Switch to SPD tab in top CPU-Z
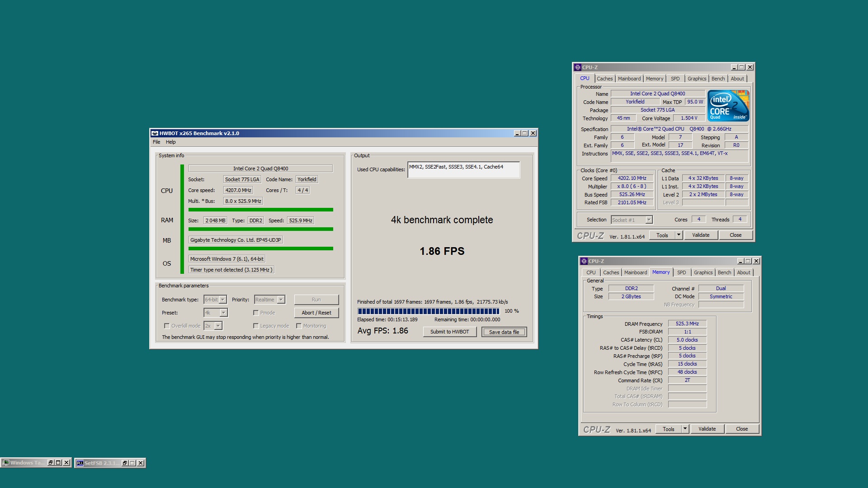Image resolution: width=868 pixels, height=488 pixels. (675, 79)
